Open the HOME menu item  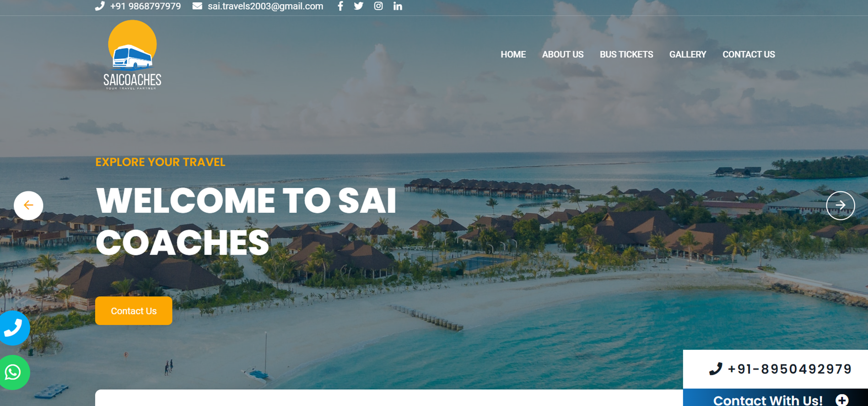(x=513, y=54)
